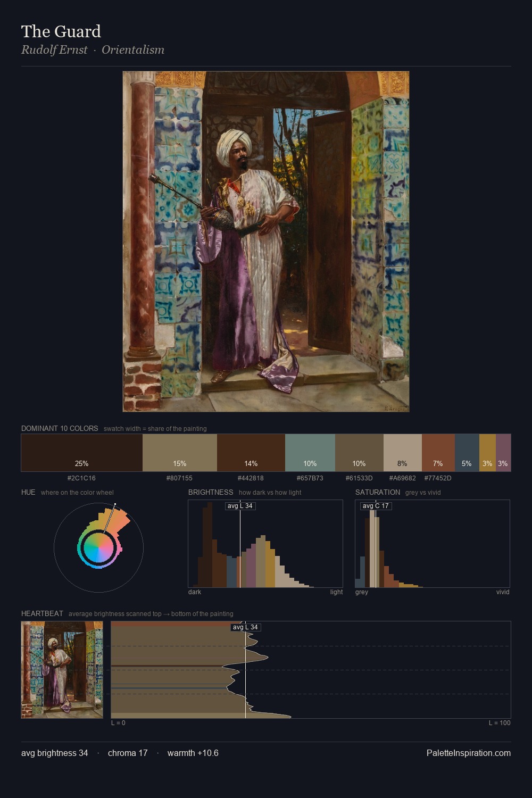The width and height of the screenshot is (532, 798).
Task: Pick the 7% rust swatch #77452D
Action: coord(438,453)
